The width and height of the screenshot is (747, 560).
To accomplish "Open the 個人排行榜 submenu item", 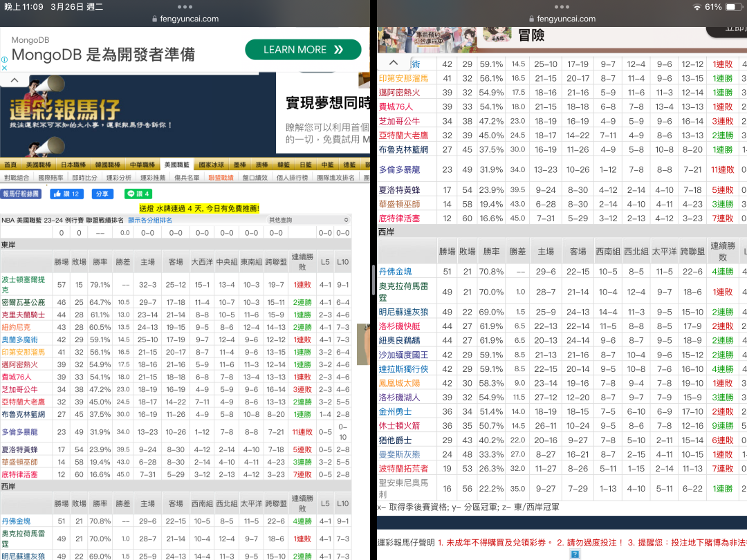I will [292, 178].
